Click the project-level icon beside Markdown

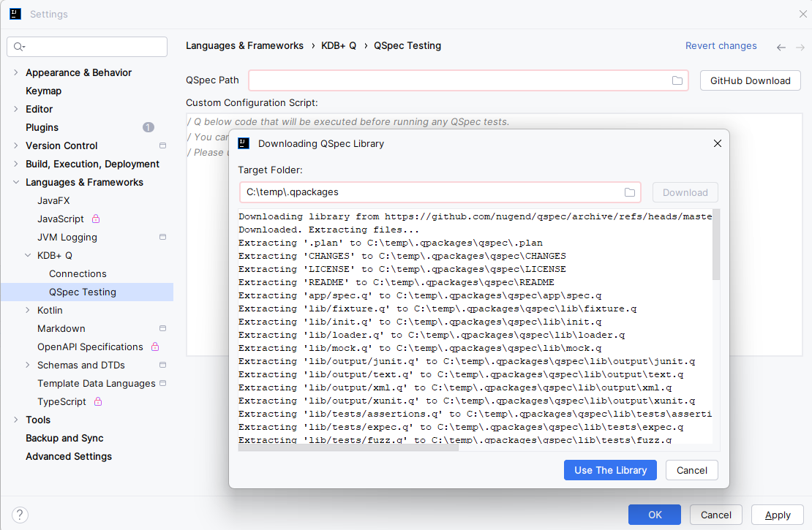pyautogui.click(x=162, y=328)
